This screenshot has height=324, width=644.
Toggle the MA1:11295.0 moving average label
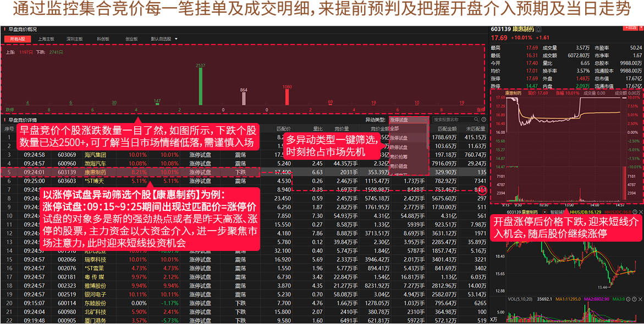pyautogui.click(x=568, y=298)
